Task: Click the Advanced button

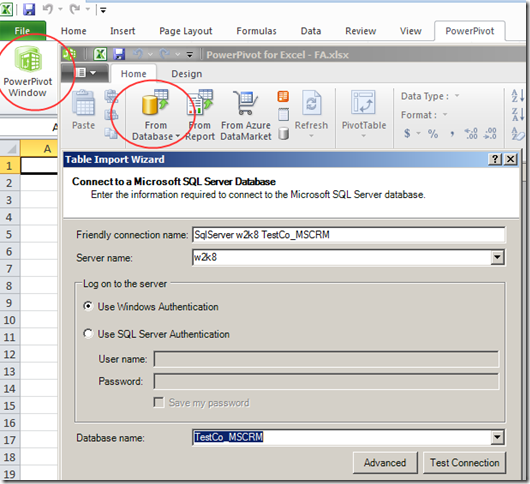Action: 385,462
